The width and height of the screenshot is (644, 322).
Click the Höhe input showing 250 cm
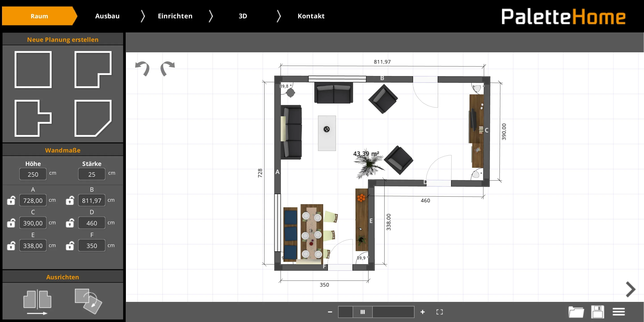[33, 174]
